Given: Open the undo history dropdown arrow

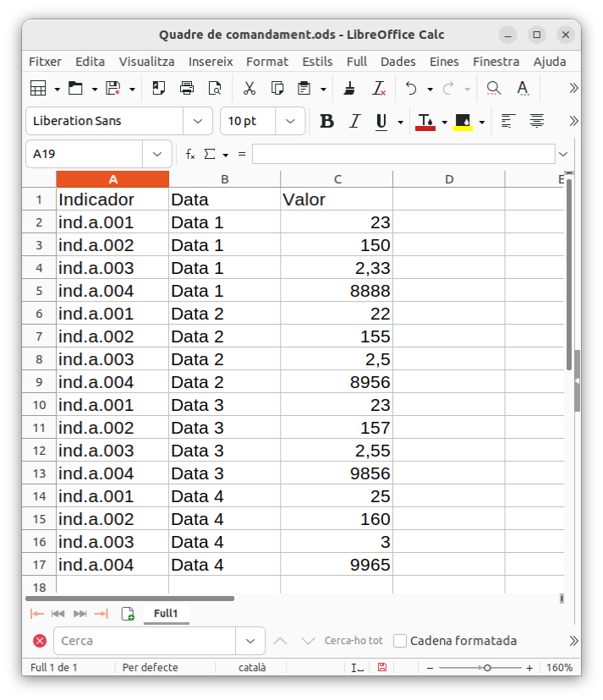Looking at the screenshot, I should coord(430,90).
